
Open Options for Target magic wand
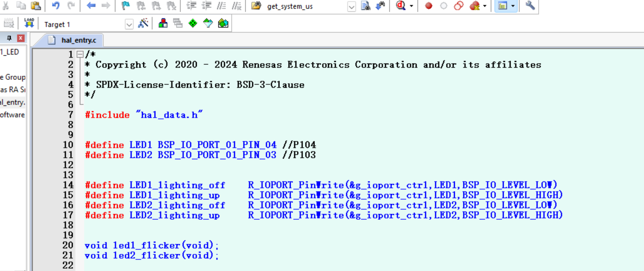click(x=143, y=23)
